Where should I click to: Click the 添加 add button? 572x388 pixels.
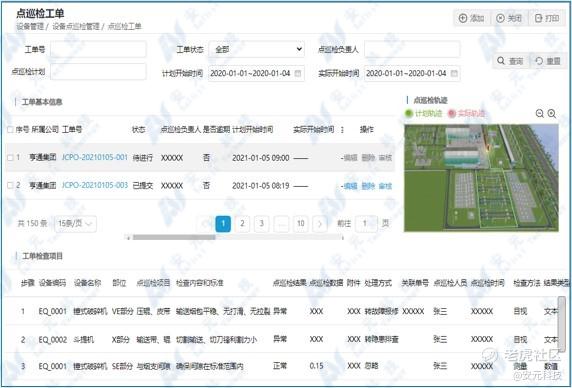tap(471, 18)
